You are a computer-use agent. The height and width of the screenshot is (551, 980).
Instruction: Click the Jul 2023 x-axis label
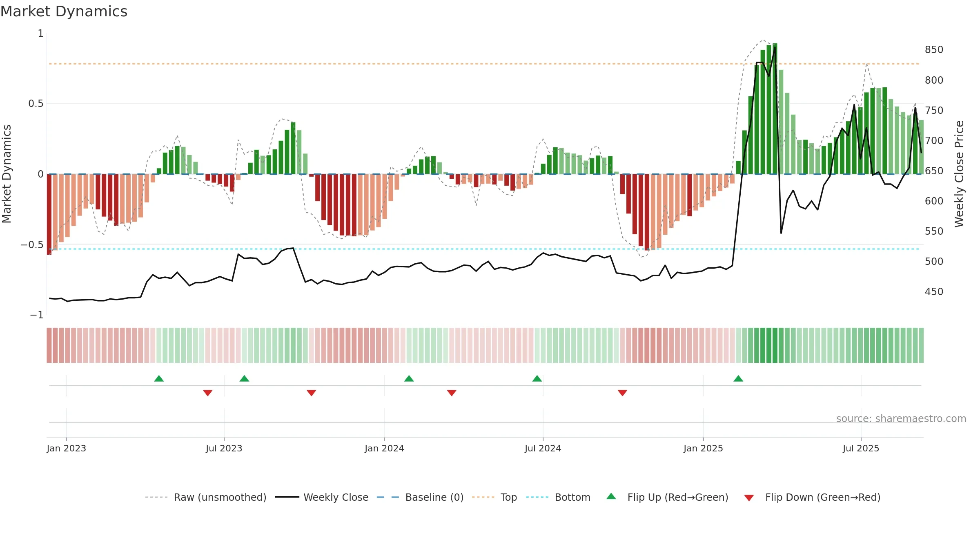pyautogui.click(x=224, y=448)
